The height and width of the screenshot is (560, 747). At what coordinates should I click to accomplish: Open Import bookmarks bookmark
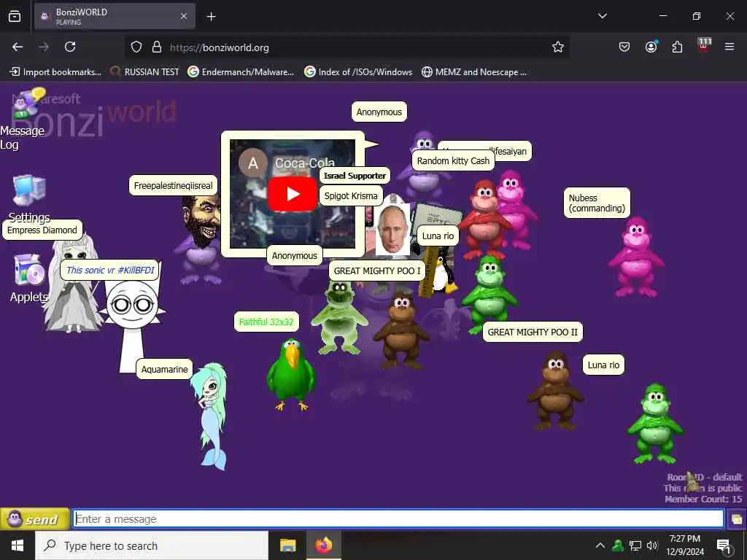55,72
